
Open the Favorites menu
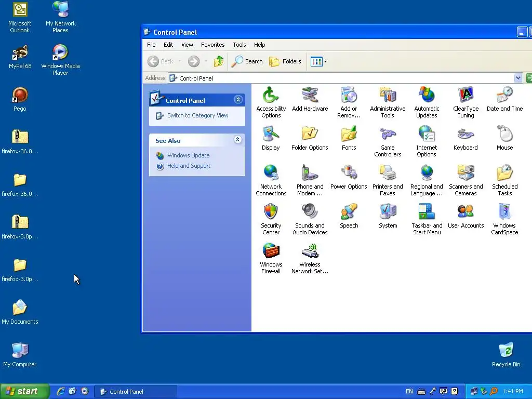(x=212, y=45)
